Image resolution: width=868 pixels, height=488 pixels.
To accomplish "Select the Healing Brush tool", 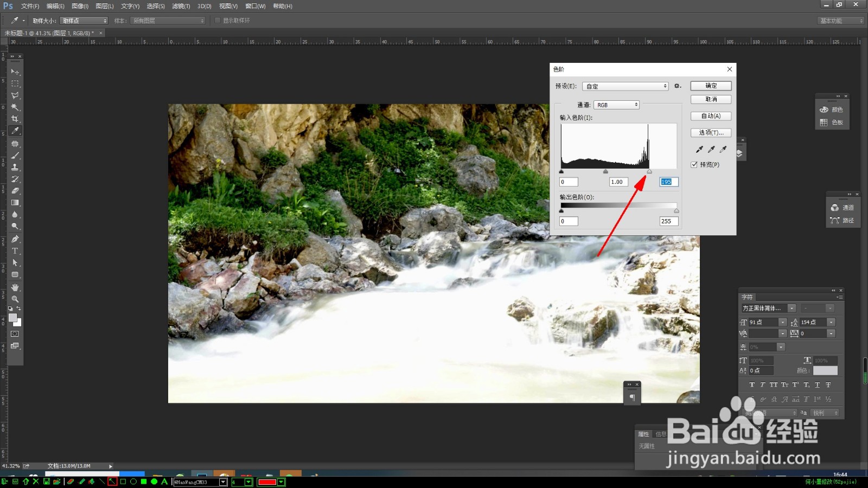I will (15, 144).
